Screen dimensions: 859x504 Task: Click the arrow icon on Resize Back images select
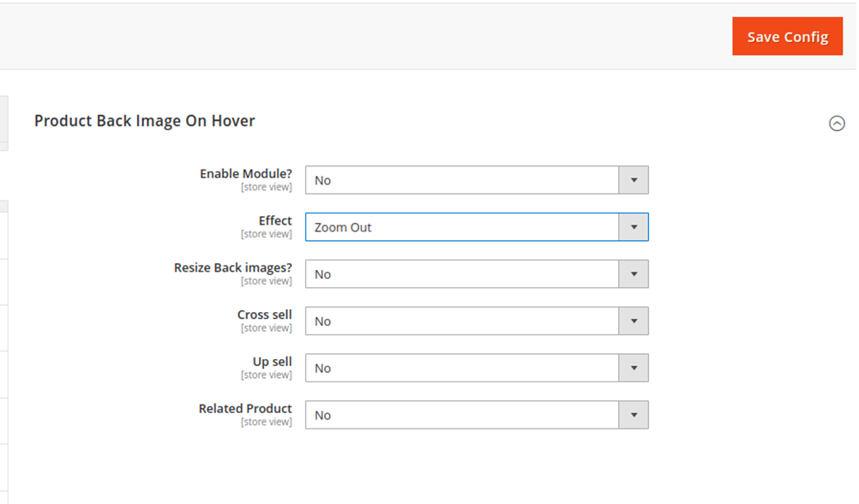(x=634, y=274)
